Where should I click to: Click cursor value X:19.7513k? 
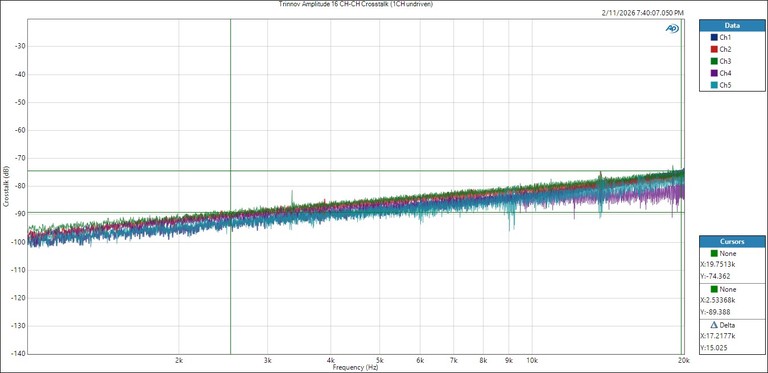[x=718, y=264]
